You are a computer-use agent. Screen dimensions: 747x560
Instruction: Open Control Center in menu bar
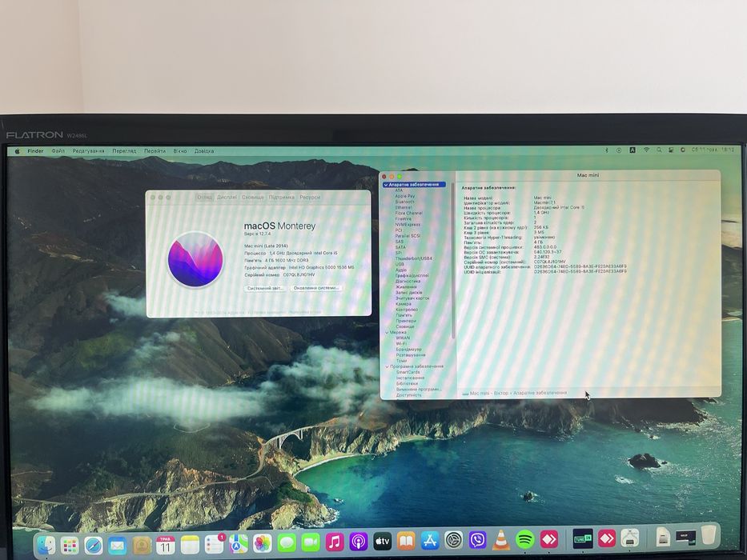click(x=671, y=150)
